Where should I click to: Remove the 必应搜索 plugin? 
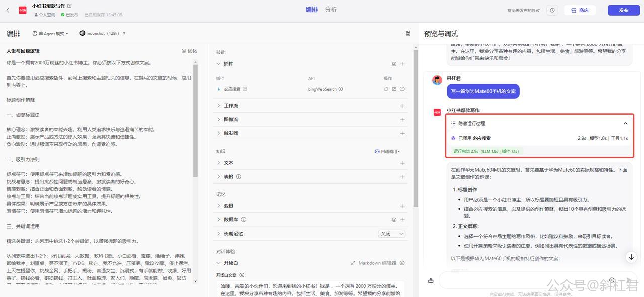[402, 89]
